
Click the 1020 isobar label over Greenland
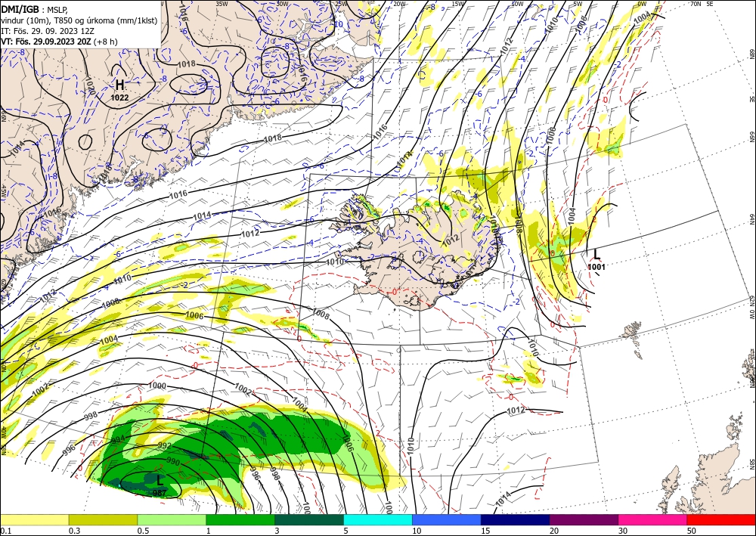(91, 85)
